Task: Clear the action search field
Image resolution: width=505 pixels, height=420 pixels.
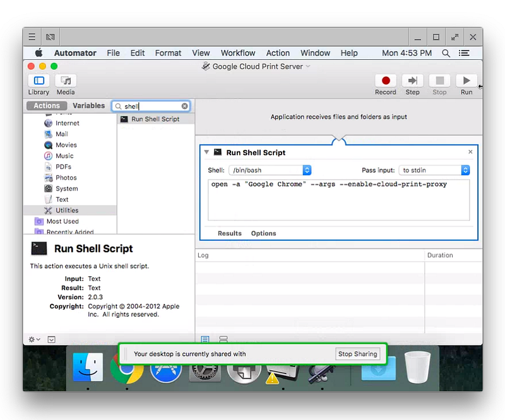Action: [x=184, y=106]
